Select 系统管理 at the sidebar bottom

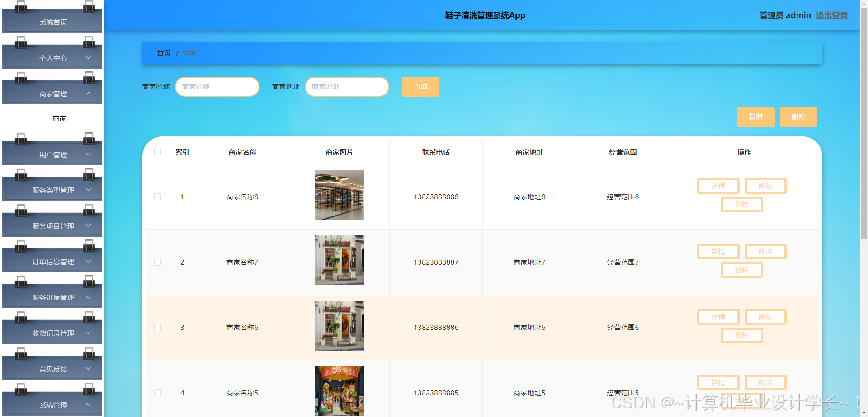pyautogui.click(x=52, y=405)
